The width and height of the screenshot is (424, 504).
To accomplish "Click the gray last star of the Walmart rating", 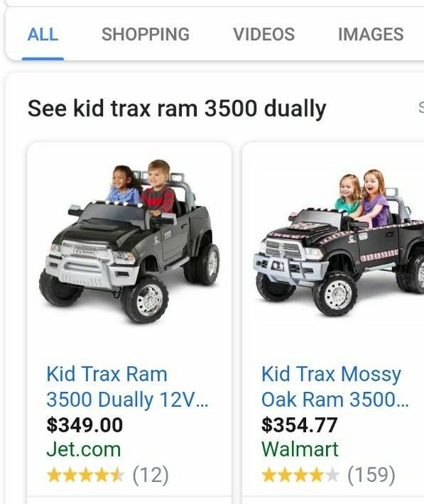I will pyautogui.click(x=332, y=475).
